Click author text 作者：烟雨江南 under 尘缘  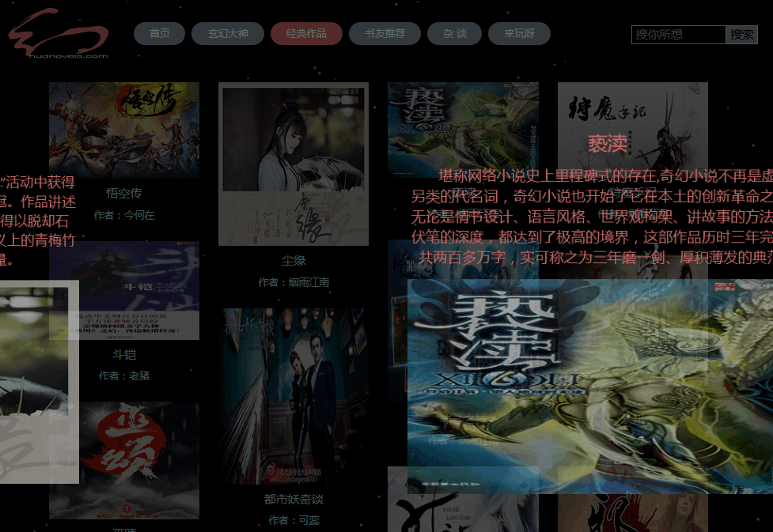(294, 282)
